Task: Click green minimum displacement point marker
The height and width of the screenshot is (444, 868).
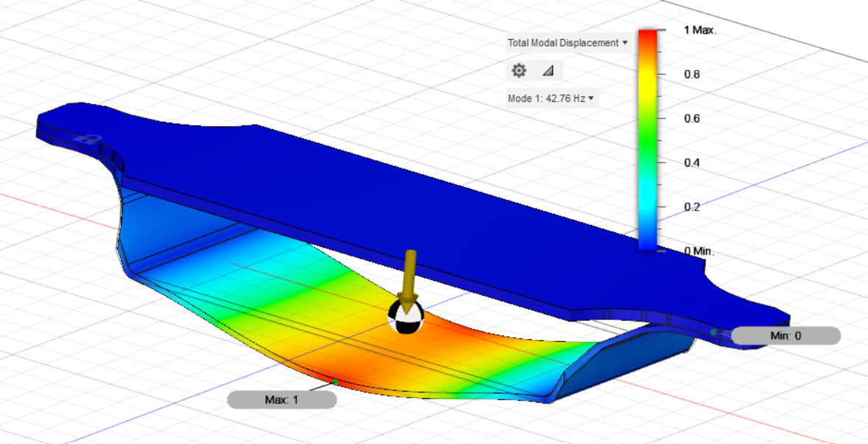Action: pyautogui.click(x=713, y=332)
